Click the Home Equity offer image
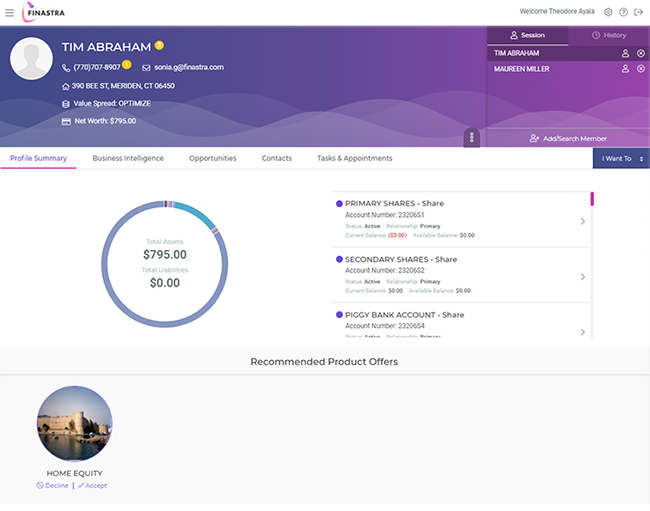 [75, 424]
